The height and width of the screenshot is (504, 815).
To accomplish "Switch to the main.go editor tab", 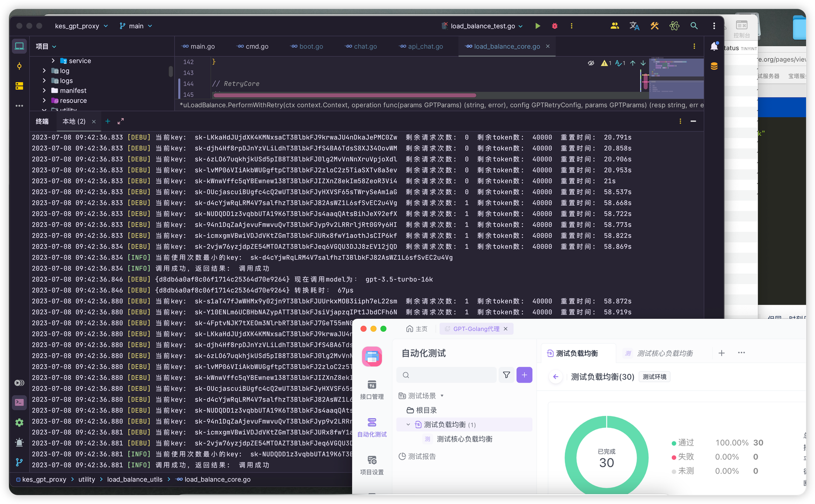I will coord(199,47).
